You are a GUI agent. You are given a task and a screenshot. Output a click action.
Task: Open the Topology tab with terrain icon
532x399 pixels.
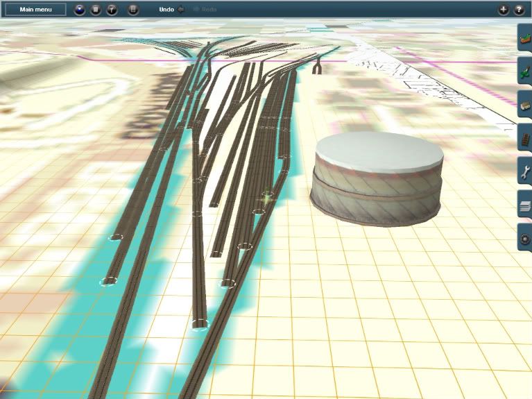(524, 37)
